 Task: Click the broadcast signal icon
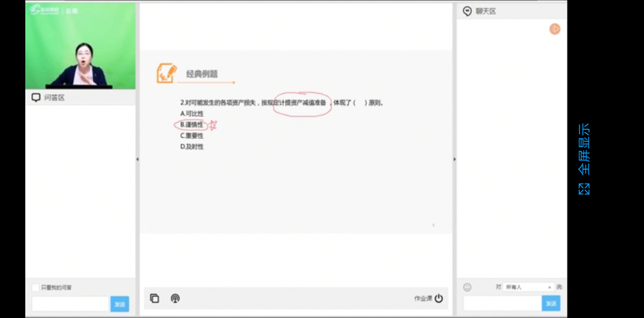[175, 298]
